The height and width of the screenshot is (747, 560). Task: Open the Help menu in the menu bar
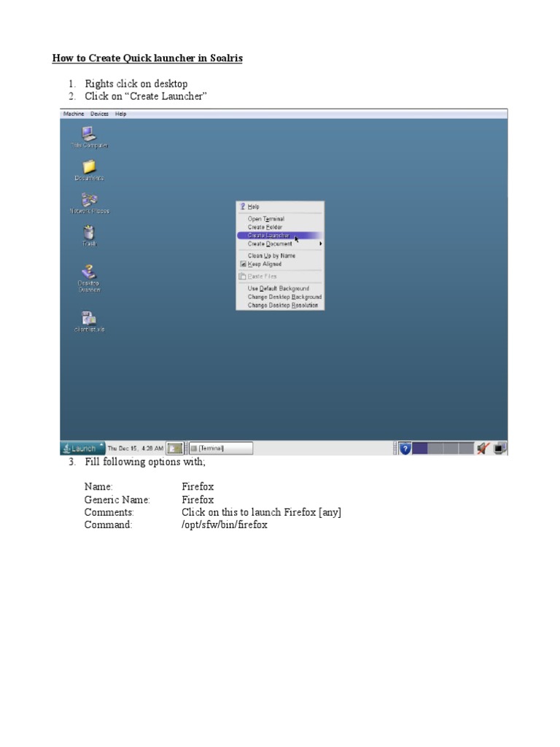[120, 114]
